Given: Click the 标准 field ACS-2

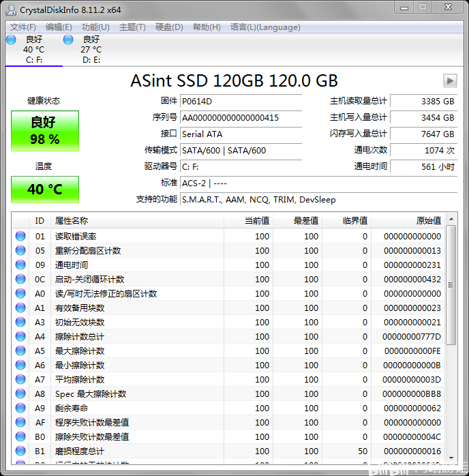Looking at the screenshot, I should coord(318,183).
